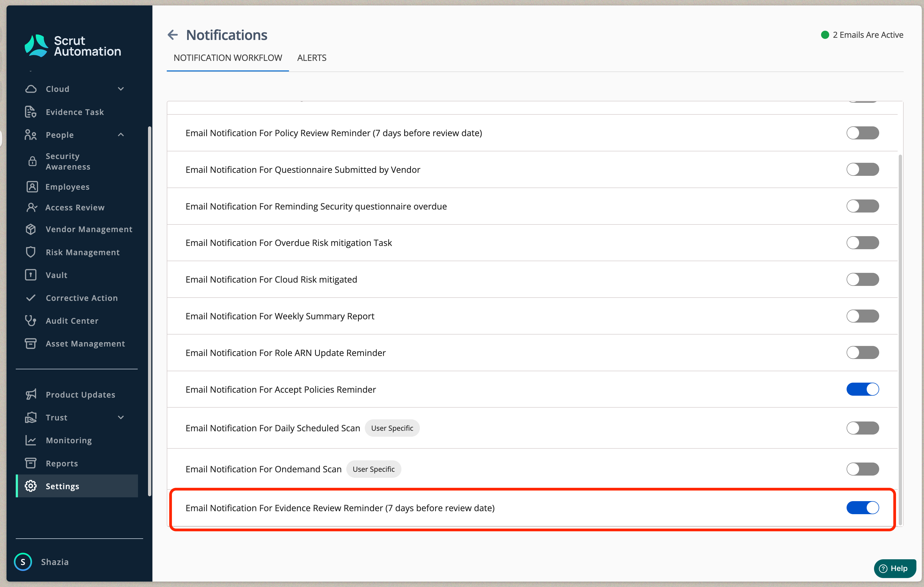Click the Risk Management shield icon
Image resolution: width=924 pixels, height=587 pixels.
(31, 252)
